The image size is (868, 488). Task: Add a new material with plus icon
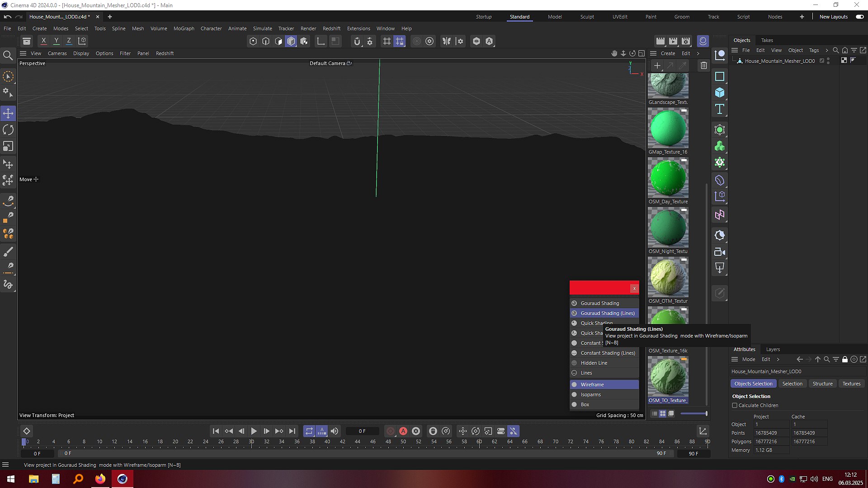657,66
